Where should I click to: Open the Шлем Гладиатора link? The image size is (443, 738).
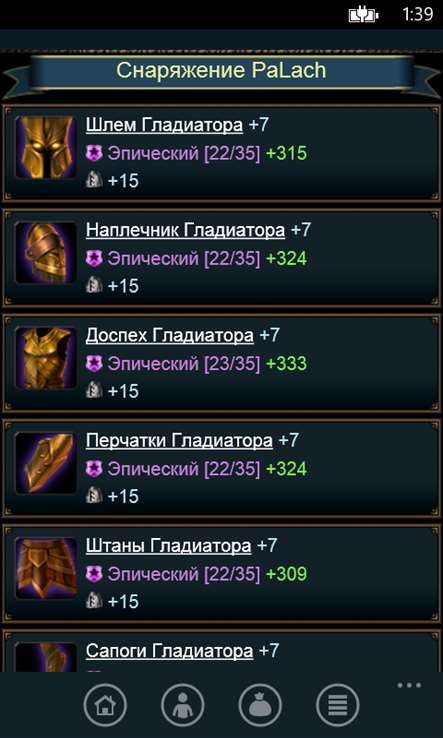tap(164, 125)
